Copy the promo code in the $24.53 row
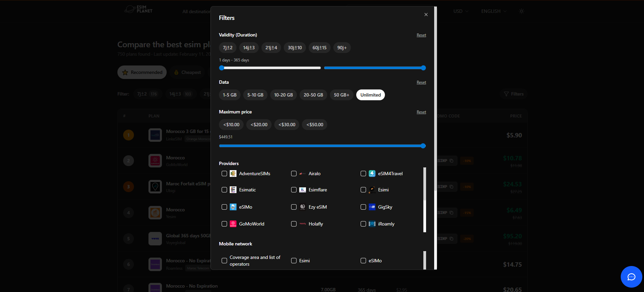Image resolution: width=644 pixels, height=292 pixels. click(x=451, y=187)
